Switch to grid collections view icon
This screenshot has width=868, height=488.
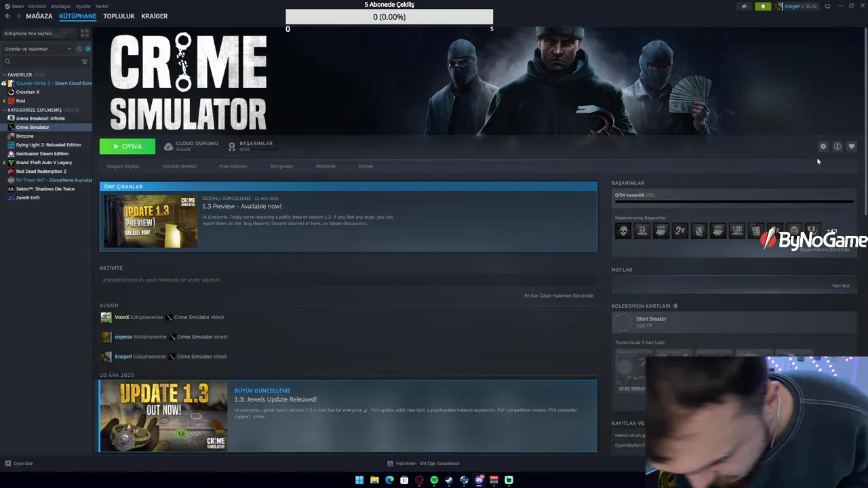tap(85, 33)
